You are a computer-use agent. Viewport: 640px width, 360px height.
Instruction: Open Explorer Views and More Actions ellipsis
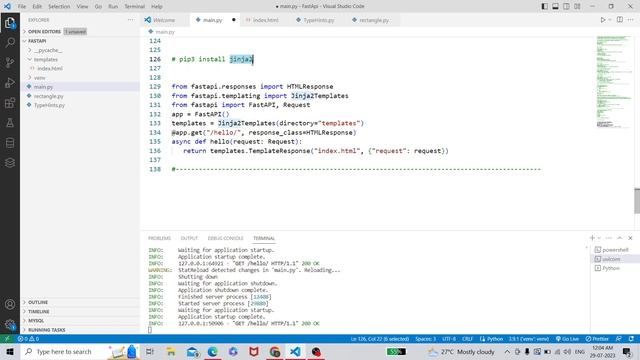[131, 20]
